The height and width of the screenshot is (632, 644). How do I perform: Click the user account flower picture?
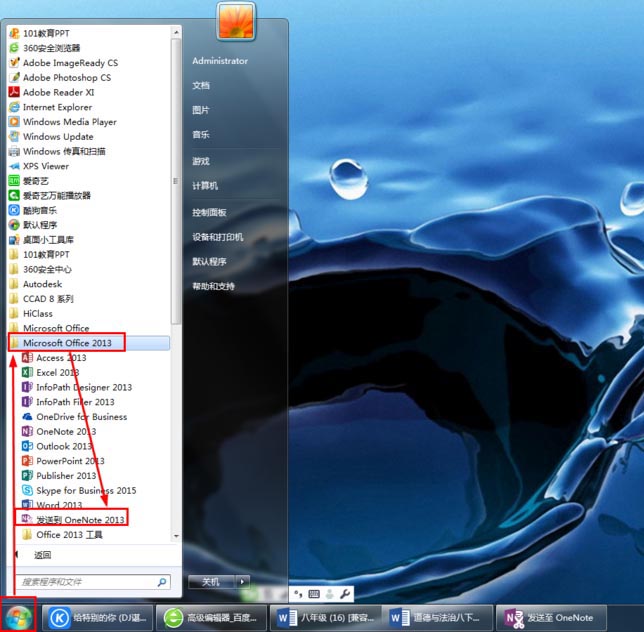[x=236, y=21]
